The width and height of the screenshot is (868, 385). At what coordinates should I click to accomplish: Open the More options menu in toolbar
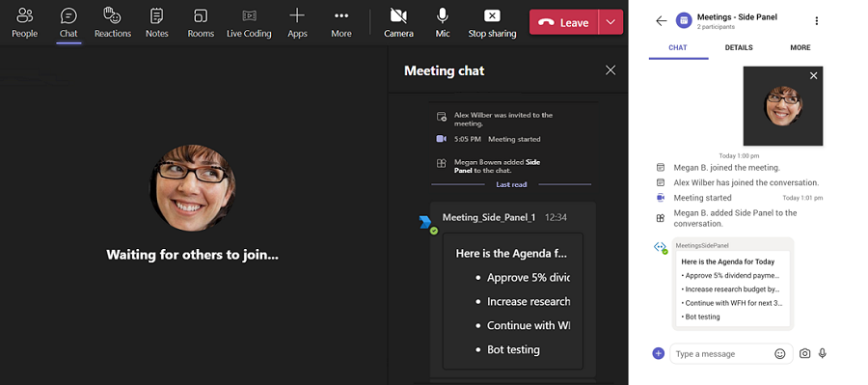[341, 23]
